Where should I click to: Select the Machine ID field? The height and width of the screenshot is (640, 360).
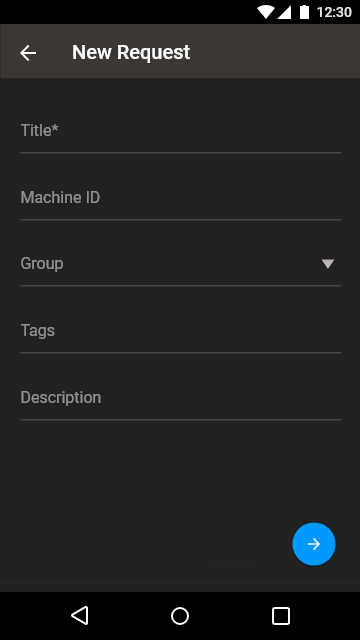click(x=180, y=198)
